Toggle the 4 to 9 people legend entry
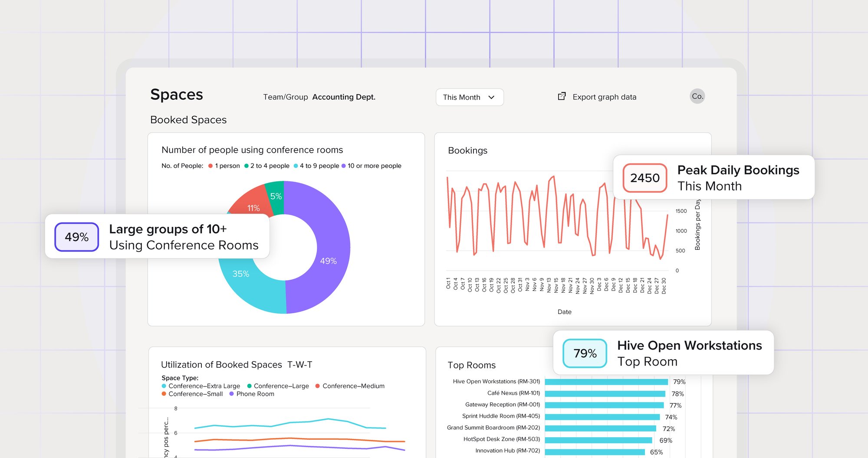 pos(316,166)
